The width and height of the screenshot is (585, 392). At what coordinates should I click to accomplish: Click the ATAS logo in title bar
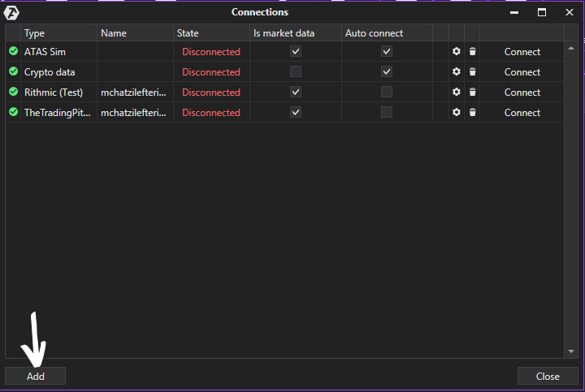click(12, 12)
